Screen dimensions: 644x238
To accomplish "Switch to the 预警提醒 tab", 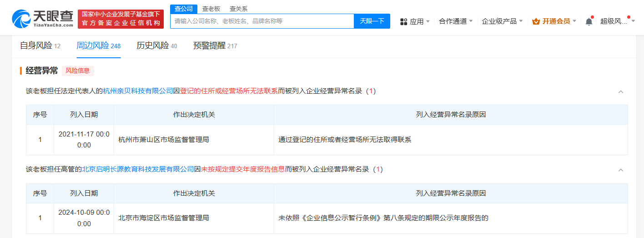I will [215, 46].
